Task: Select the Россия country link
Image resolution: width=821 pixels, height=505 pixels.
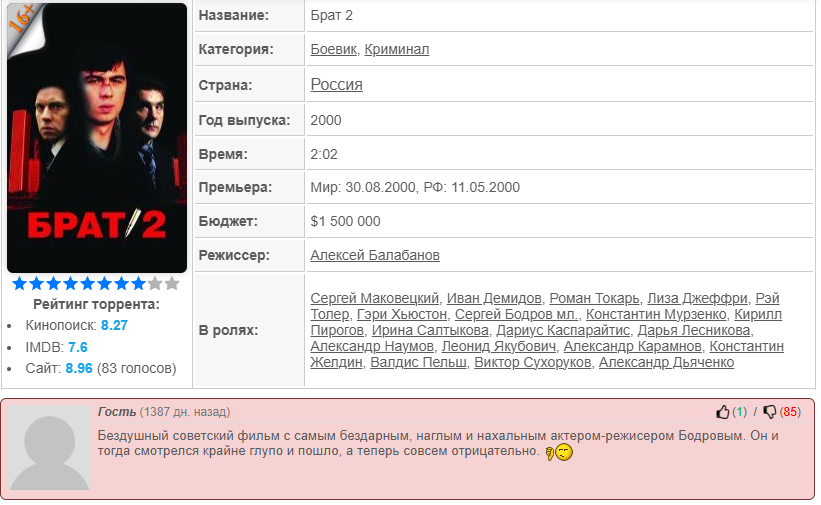Action: 336,84
